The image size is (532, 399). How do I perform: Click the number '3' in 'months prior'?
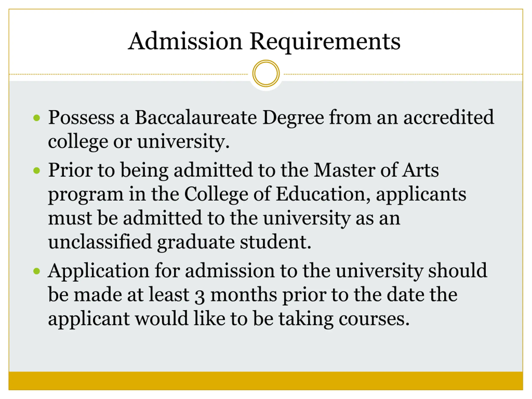tap(200, 296)
